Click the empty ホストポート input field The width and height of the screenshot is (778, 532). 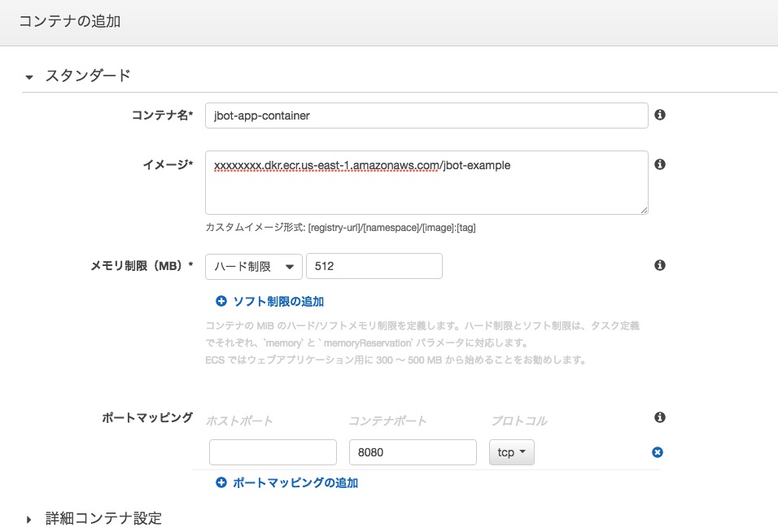(x=273, y=452)
